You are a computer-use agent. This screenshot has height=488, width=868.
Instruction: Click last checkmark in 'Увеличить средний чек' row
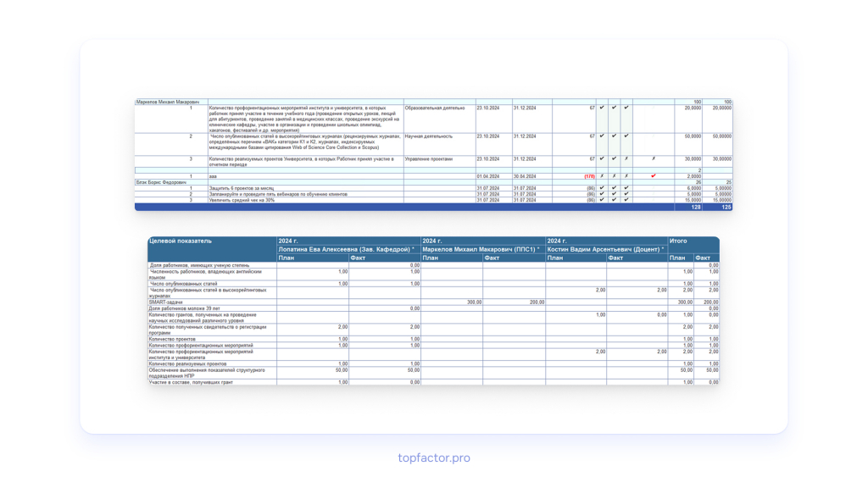pyautogui.click(x=626, y=200)
